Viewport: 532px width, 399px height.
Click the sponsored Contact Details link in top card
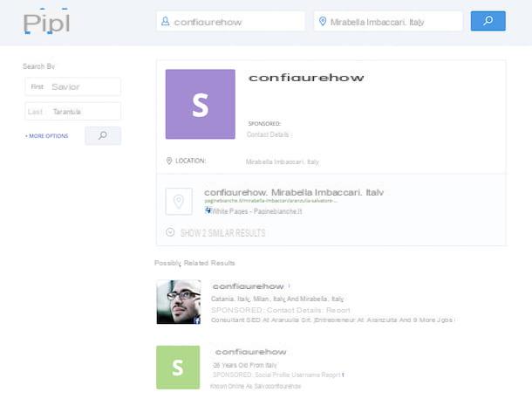269,134
